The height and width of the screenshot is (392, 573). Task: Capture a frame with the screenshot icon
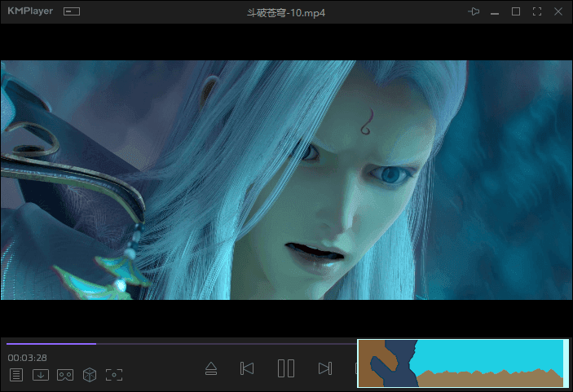[114, 375]
